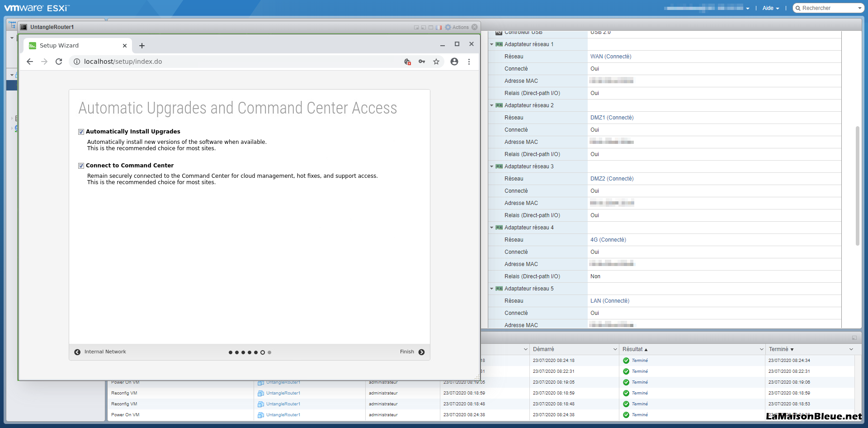Image resolution: width=868 pixels, height=428 pixels.
Task: Click the first console window size icon
Action: (x=416, y=28)
